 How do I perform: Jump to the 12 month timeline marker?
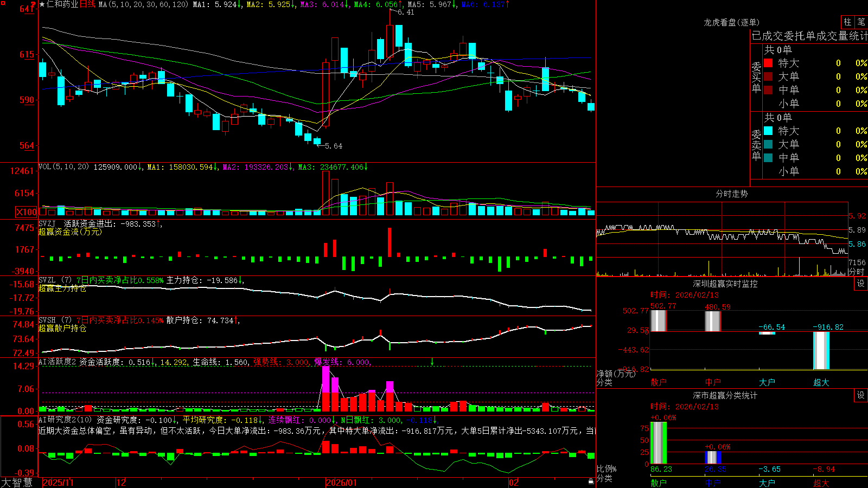[x=121, y=483]
